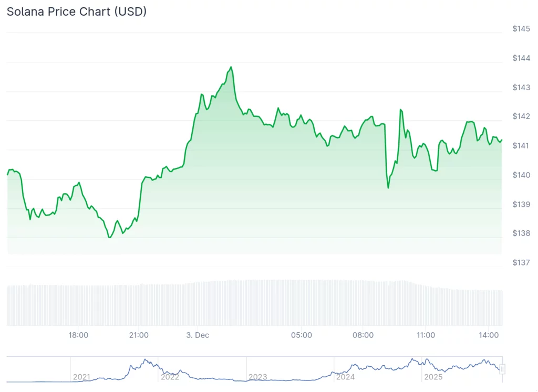Click the $145 price axis label

[521, 29]
